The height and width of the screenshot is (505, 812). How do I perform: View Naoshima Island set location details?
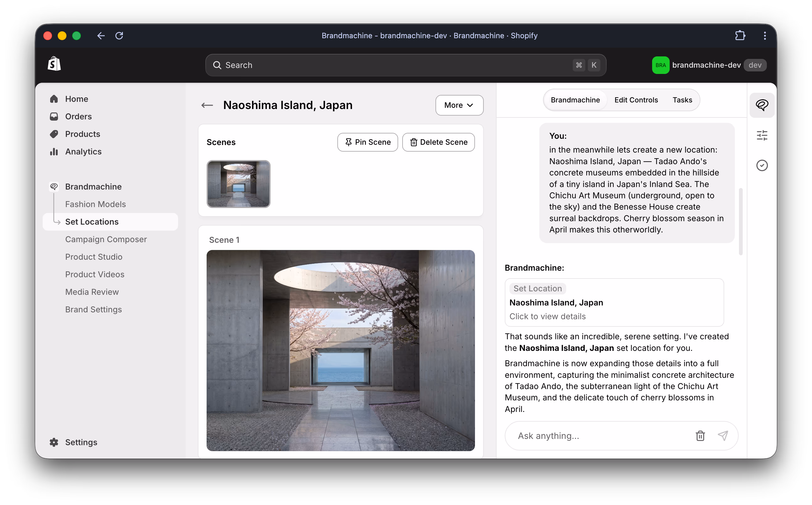(614, 303)
